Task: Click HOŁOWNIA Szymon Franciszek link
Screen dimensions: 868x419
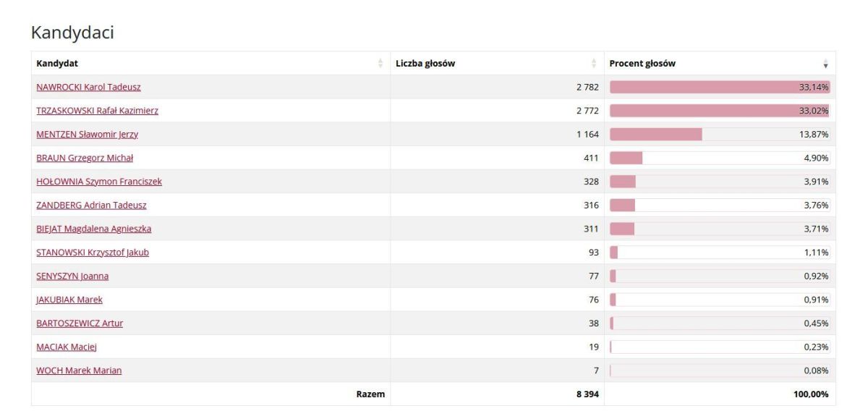Action: [99, 182]
